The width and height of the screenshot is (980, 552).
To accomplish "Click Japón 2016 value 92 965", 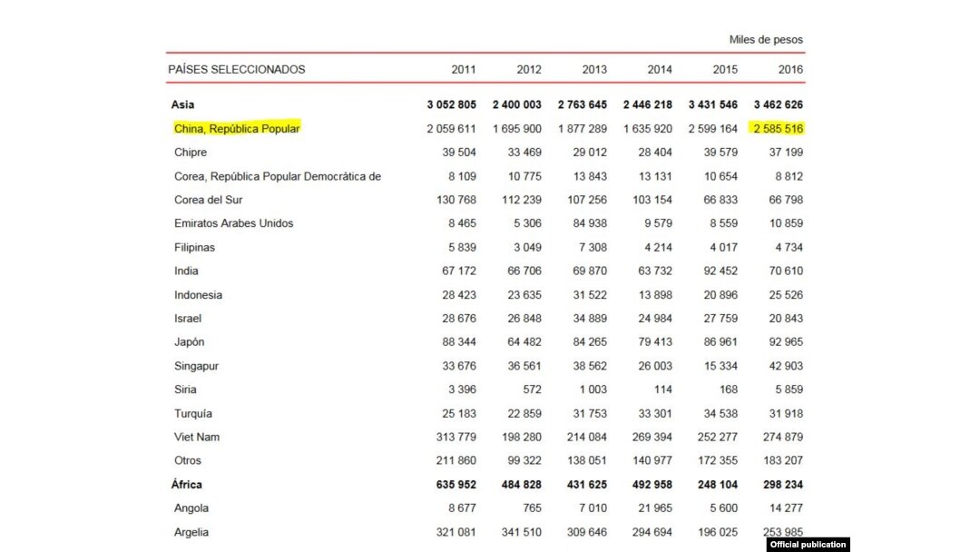I will point(786,342).
